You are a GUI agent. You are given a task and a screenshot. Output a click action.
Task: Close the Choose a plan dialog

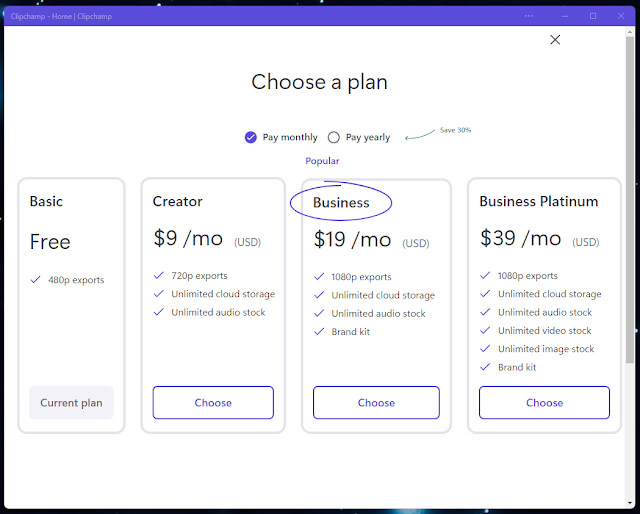pos(555,40)
